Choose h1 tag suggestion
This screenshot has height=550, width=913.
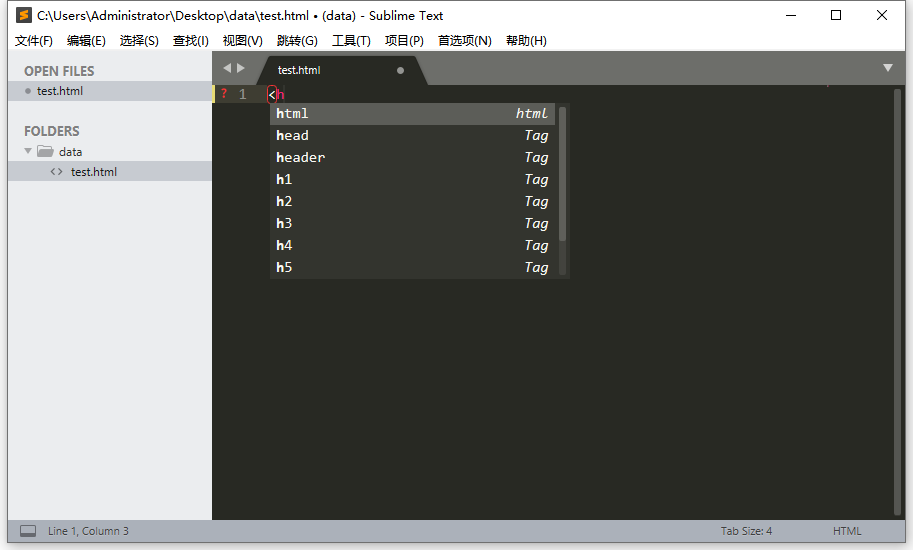[x=412, y=180]
